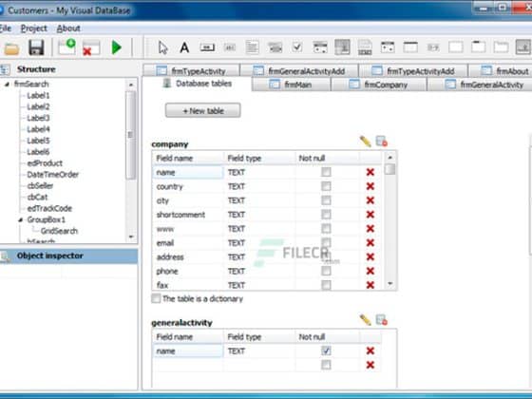
Task: Edit the company table with the pencil icon
Action: (x=365, y=142)
